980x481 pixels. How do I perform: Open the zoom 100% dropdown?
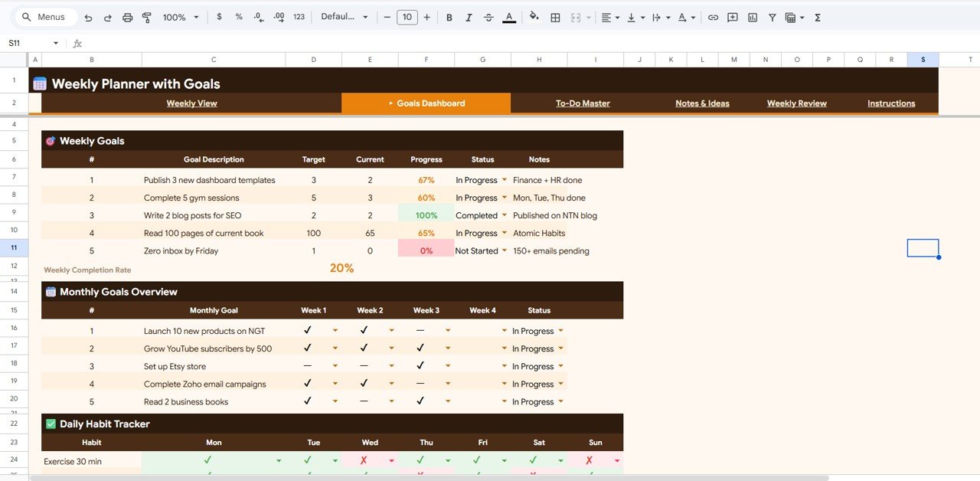click(181, 18)
